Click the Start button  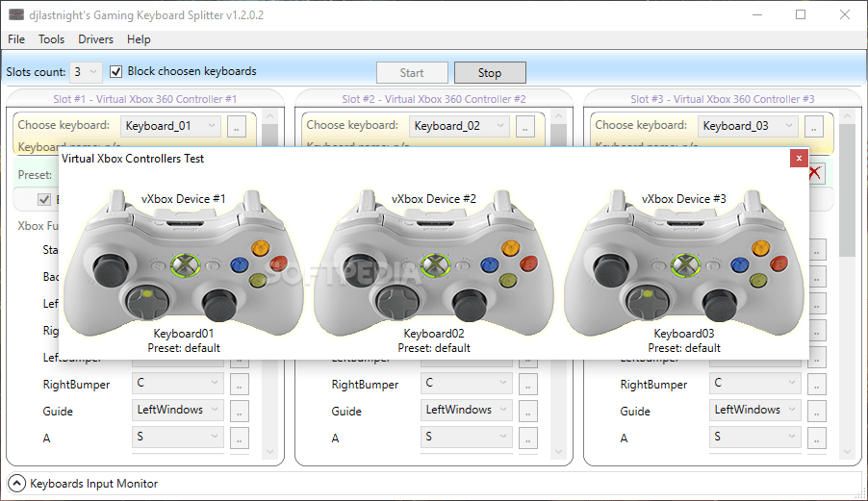click(412, 73)
